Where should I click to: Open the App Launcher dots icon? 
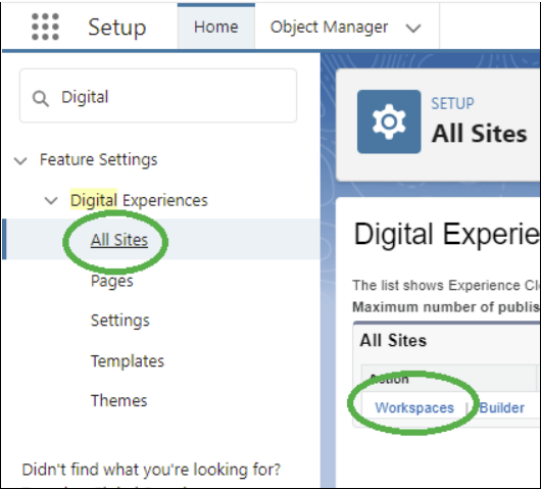point(45,27)
